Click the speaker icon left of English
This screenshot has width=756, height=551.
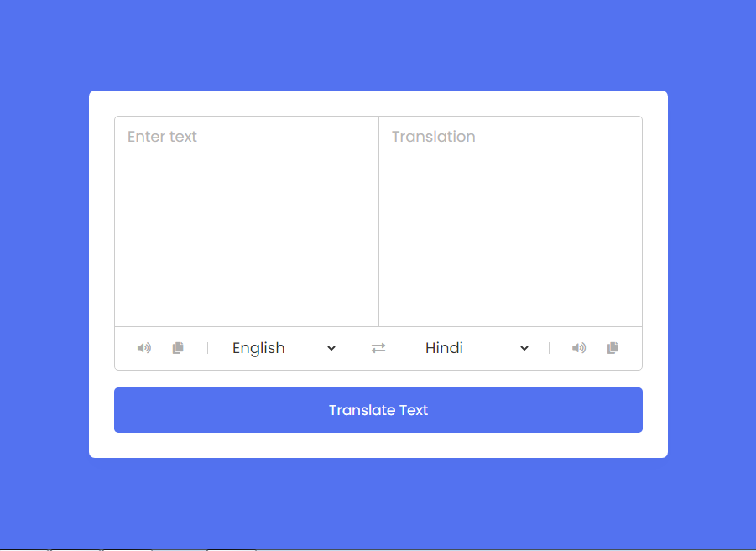pyautogui.click(x=144, y=348)
